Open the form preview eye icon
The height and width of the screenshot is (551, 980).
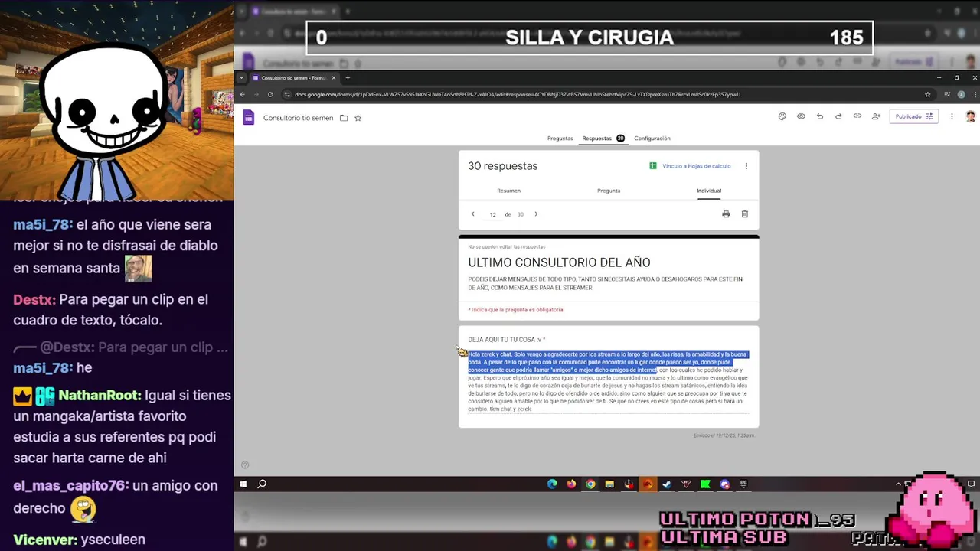[801, 116]
